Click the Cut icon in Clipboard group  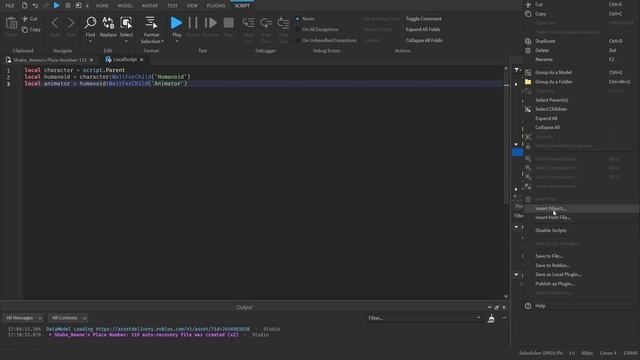coord(25,19)
